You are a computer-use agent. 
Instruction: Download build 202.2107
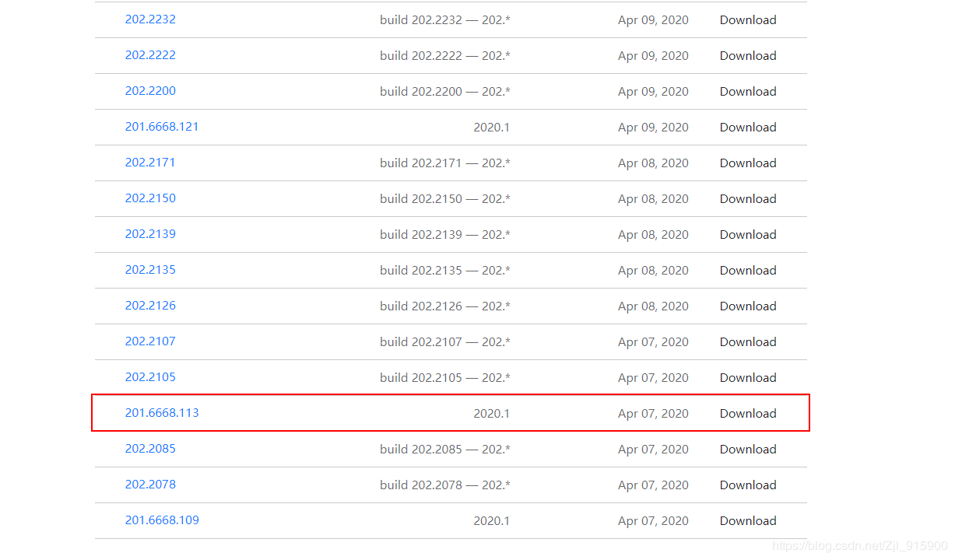[x=747, y=342]
